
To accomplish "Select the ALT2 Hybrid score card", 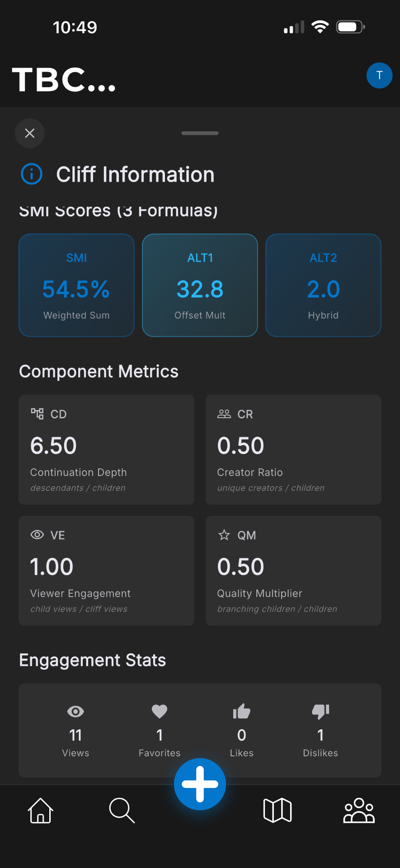I will [323, 285].
